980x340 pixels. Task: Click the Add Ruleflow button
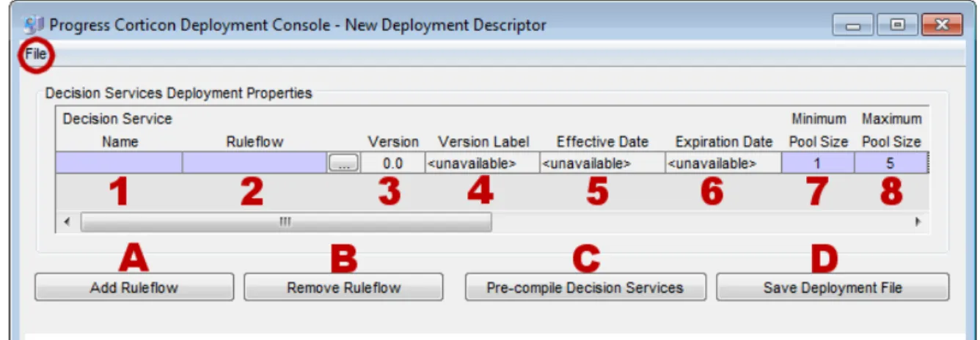click(134, 287)
